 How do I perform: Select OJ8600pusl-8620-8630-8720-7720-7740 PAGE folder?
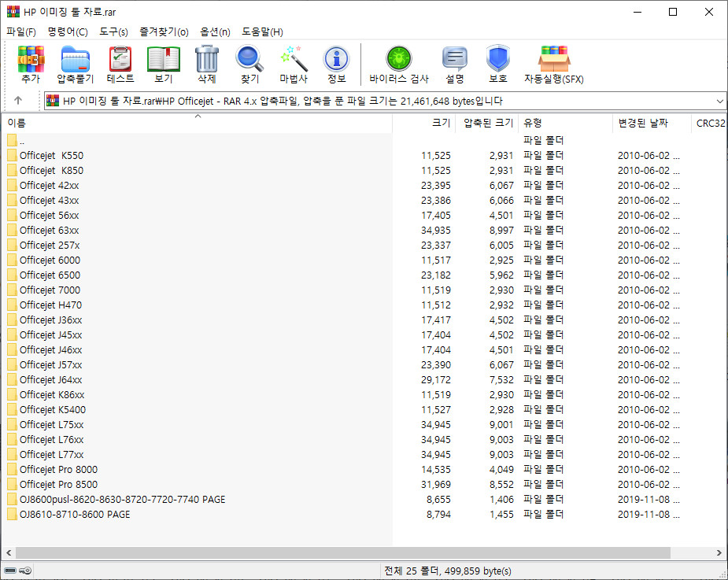click(x=123, y=499)
